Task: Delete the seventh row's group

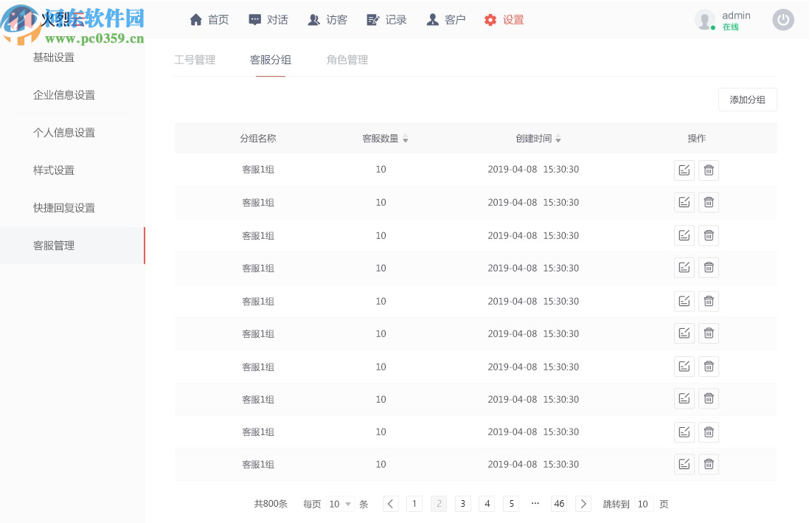Action: tap(709, 367)
